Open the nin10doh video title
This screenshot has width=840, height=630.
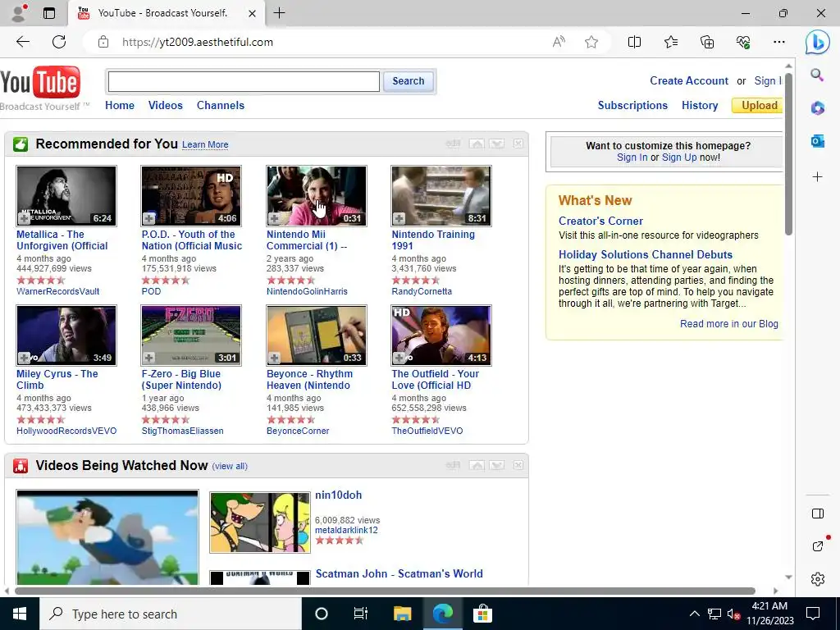pyautogui.click(x=339, y=495)
